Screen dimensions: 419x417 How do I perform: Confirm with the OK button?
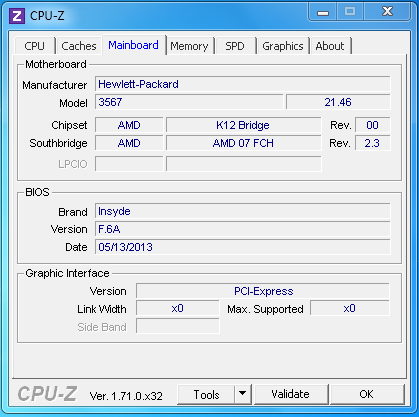pyautogui.click(x=366, y=394)
